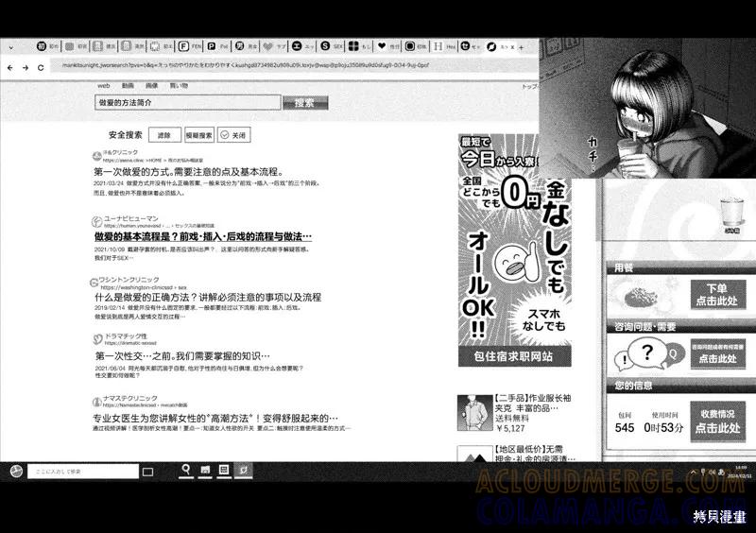The height and width of the screenshot is (533, 756).
Task: Click the 包住宿求职网站 ad banner
Action: (x=514, y=250)
